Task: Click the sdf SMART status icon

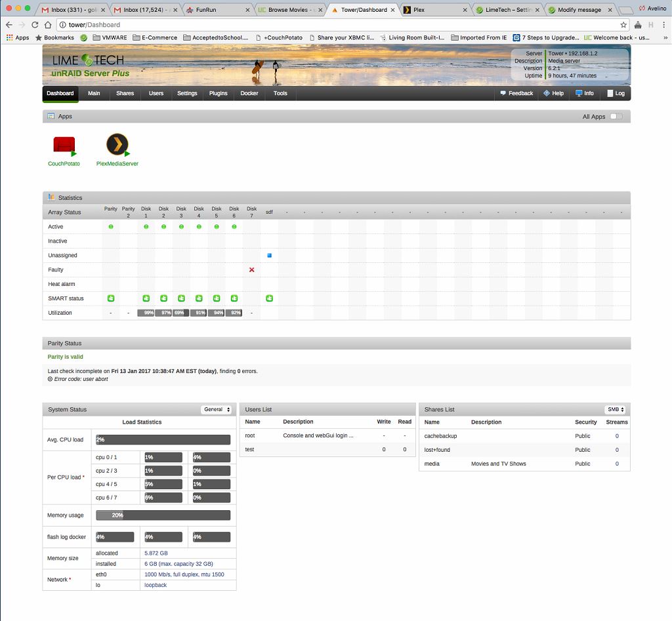Action: (269, 298)
